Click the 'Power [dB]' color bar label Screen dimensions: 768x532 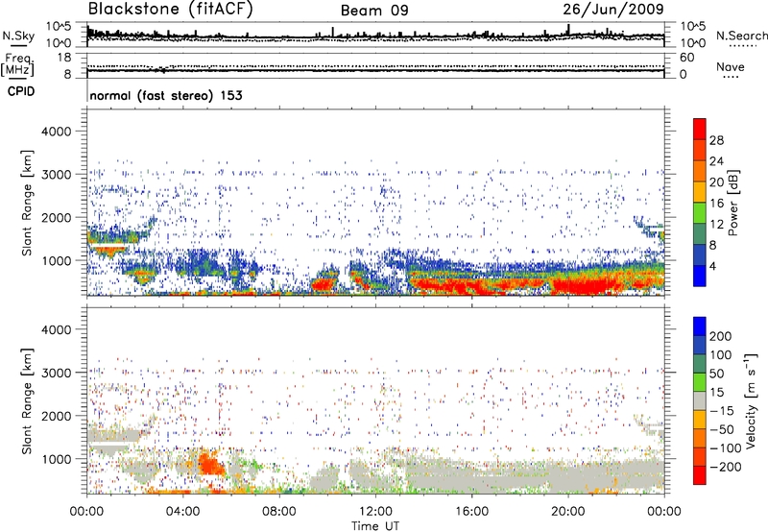tap(732, 203)
